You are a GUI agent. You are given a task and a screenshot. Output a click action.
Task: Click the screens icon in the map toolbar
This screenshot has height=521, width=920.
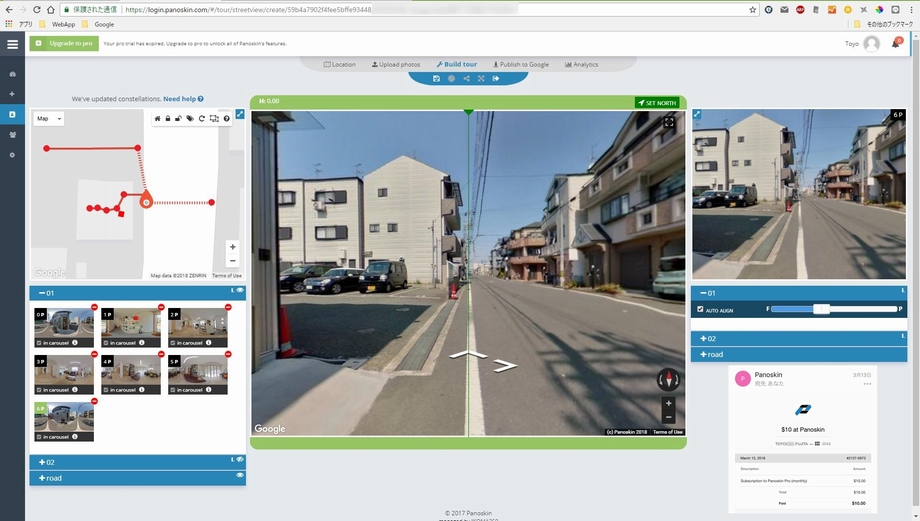click(x=214, y=119)
